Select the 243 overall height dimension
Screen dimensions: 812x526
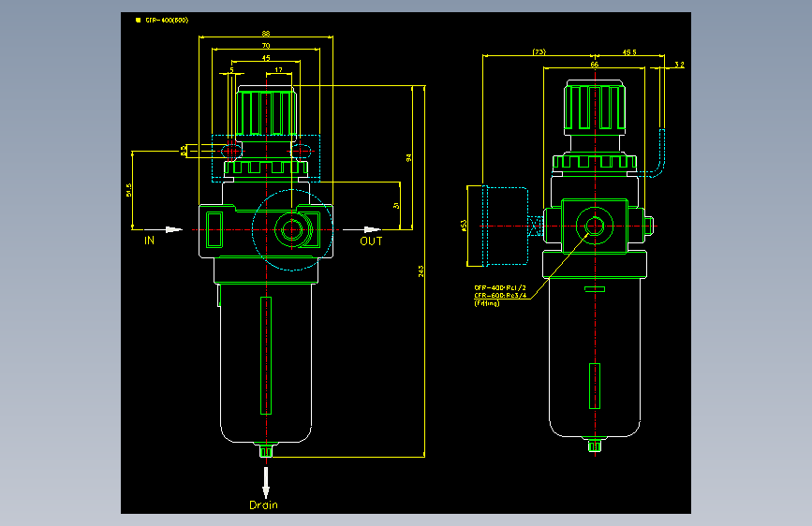[421, 271]
